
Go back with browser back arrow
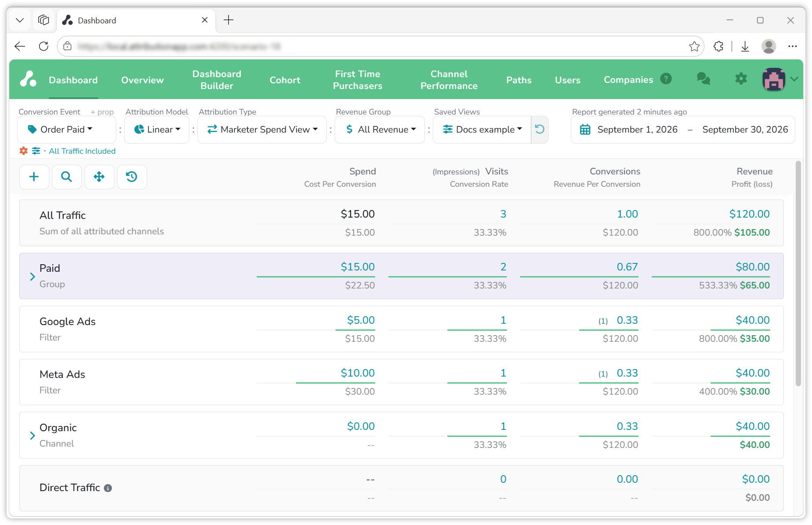click(x=20, y=46)
